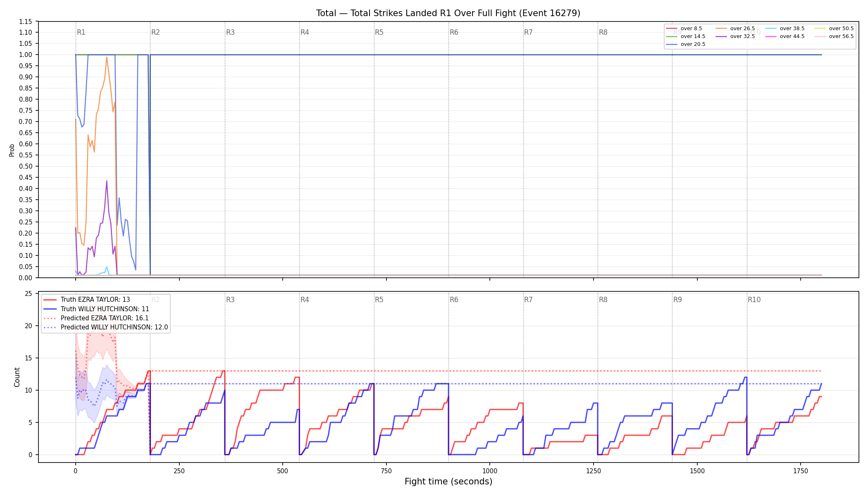Click the purple line swatch beside 'over 32.5'

[721, 36]
